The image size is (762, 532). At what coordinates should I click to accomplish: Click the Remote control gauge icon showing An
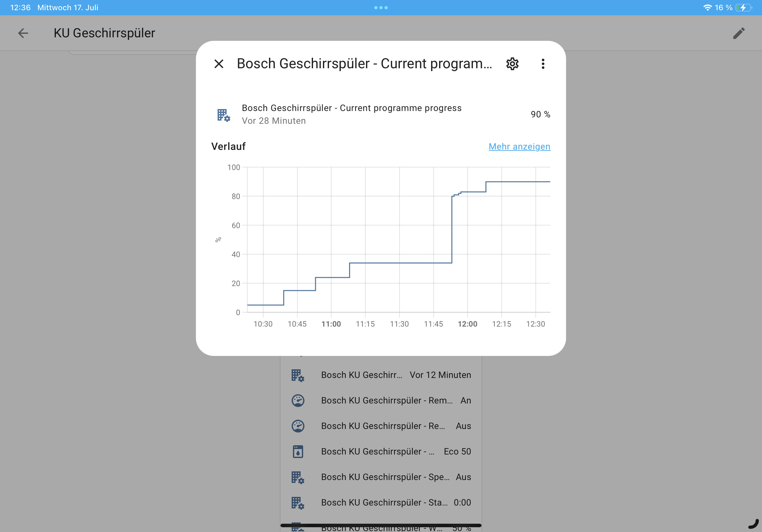[x=298, y=400]
